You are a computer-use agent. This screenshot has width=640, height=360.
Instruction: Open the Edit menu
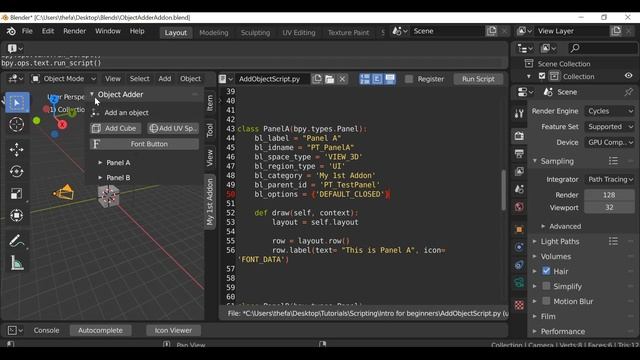pyautogui.click(x=48, y=31)
